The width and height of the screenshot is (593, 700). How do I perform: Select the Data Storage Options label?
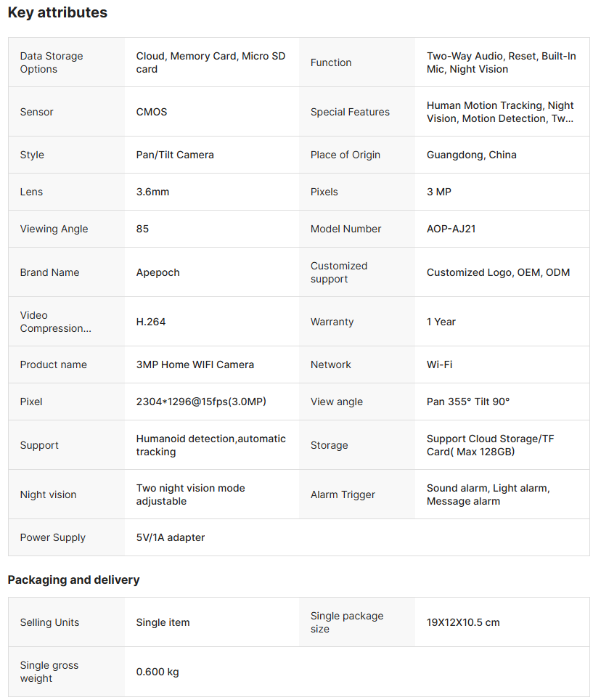[52, 62]
